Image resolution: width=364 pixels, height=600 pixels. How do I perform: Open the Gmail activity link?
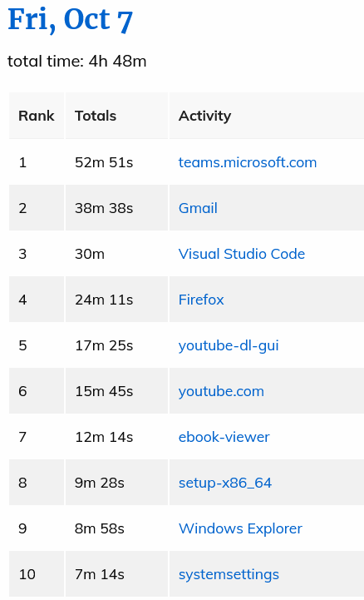point(198,208)
